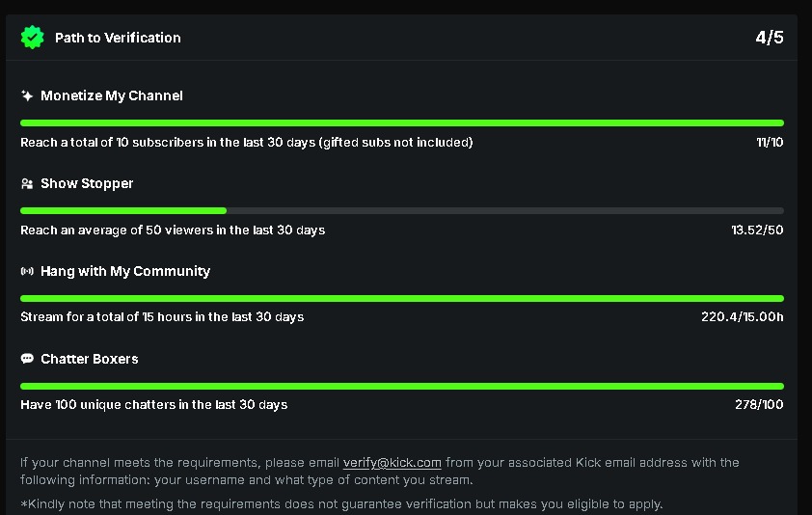The height and width of the screenshot is (515, 812).
Task: Select the Hang with My Community heading
Action: pyautogui.click(x=125, y=272)
